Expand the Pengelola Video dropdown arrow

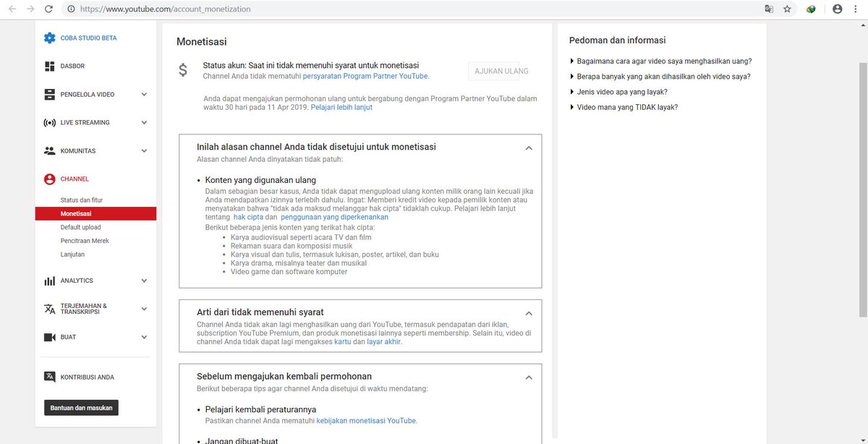tap(144, 95)
